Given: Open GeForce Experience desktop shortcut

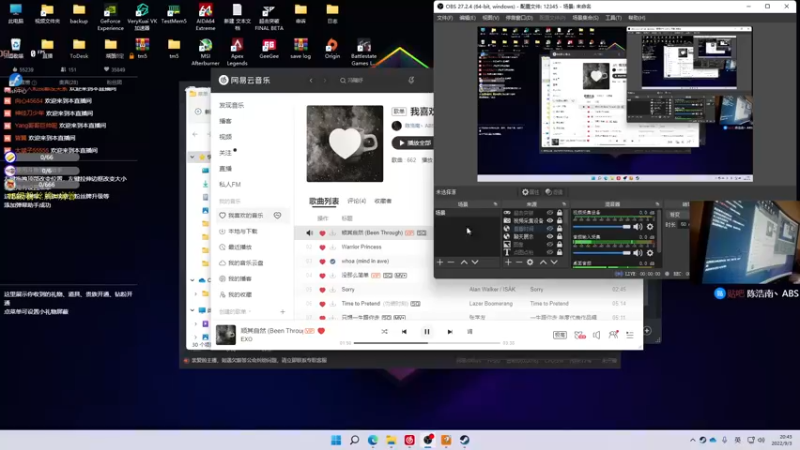Looking at the screenshot, I should coord(110,17).
